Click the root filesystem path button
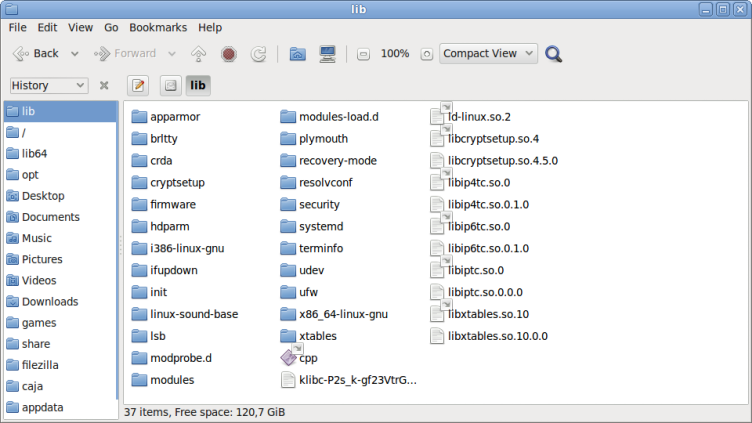Screen dimensions: 752x423 click(x=170, y=85)
